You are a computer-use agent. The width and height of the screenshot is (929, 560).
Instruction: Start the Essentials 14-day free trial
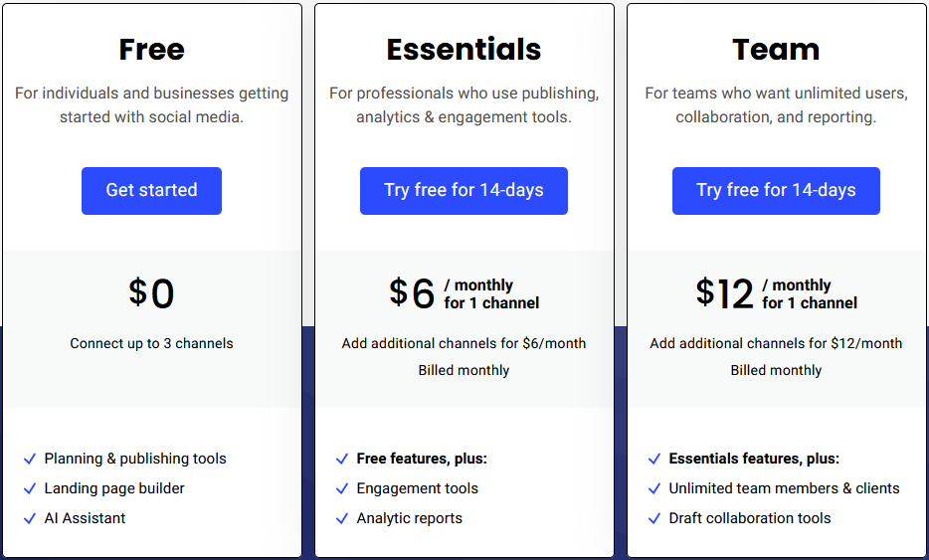[464, 191]
